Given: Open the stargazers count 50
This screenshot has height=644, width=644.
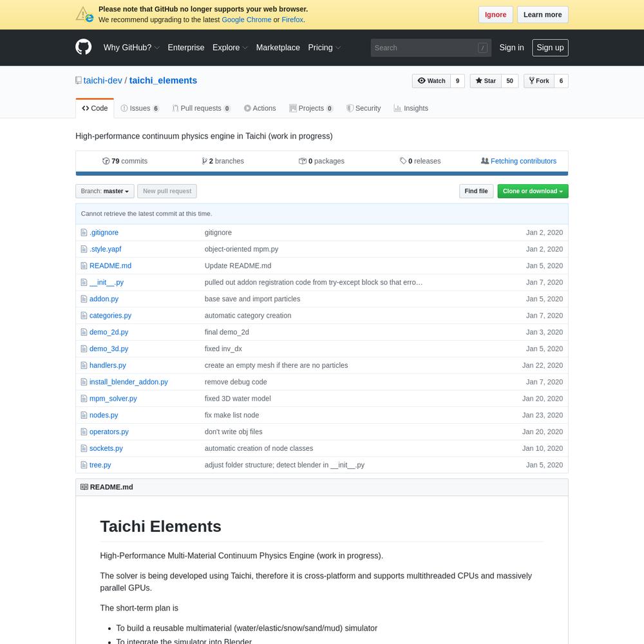Looking at the screenshot, I should 509,81.
